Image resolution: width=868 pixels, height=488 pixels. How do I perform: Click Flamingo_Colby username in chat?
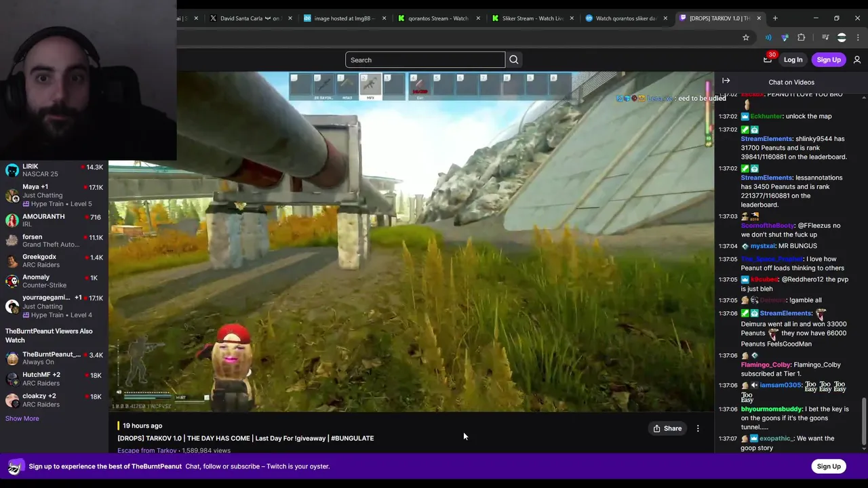click(766, 365)
